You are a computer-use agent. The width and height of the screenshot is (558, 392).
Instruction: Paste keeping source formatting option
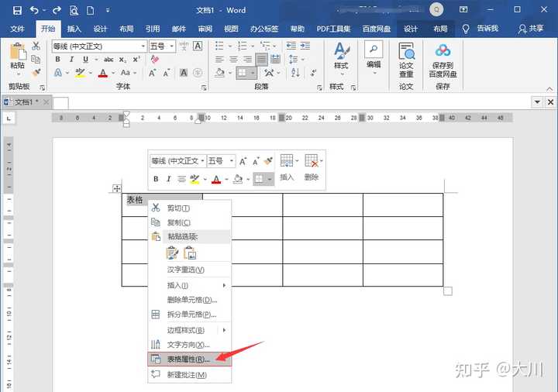[172, 253]
